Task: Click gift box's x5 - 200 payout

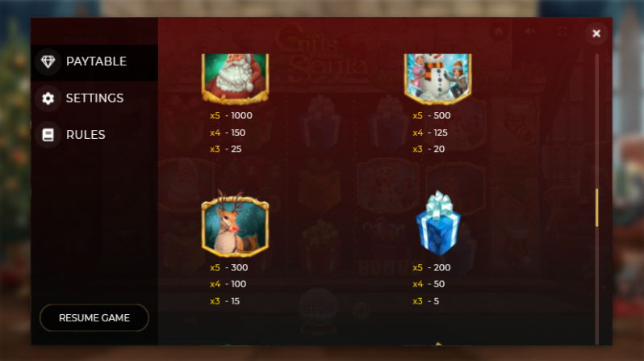Action: tap(432, 267)
